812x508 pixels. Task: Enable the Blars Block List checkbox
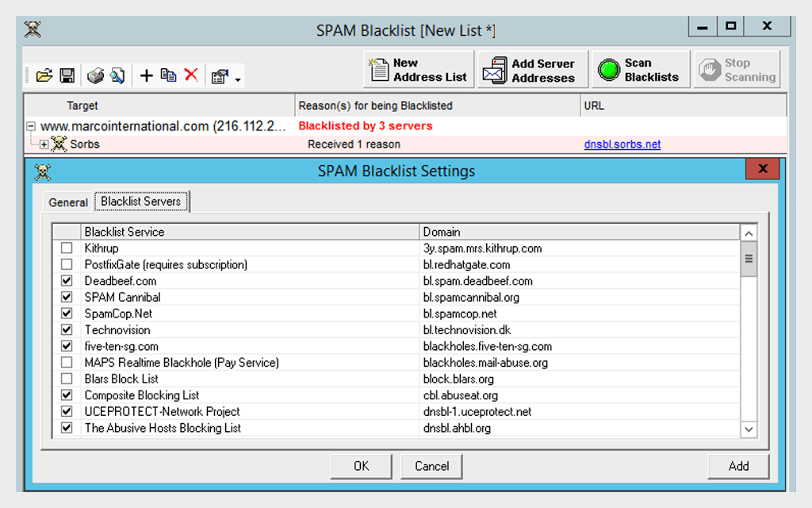67,379
